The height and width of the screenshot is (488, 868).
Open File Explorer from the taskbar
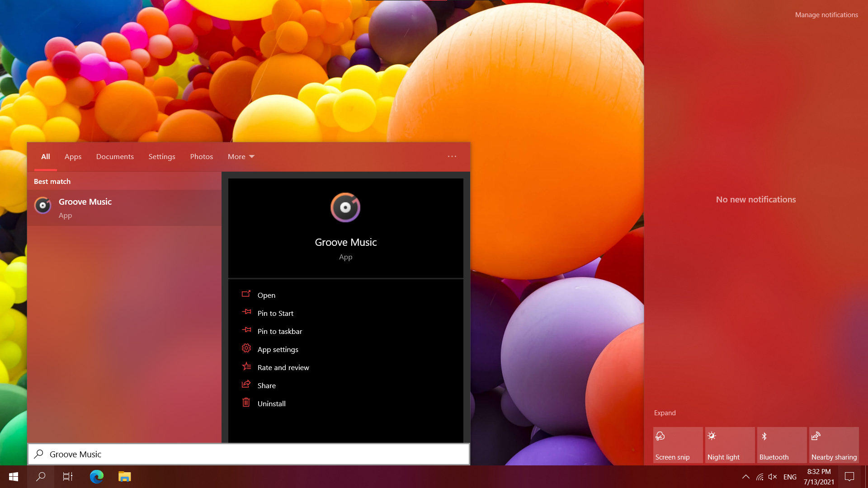124,477
